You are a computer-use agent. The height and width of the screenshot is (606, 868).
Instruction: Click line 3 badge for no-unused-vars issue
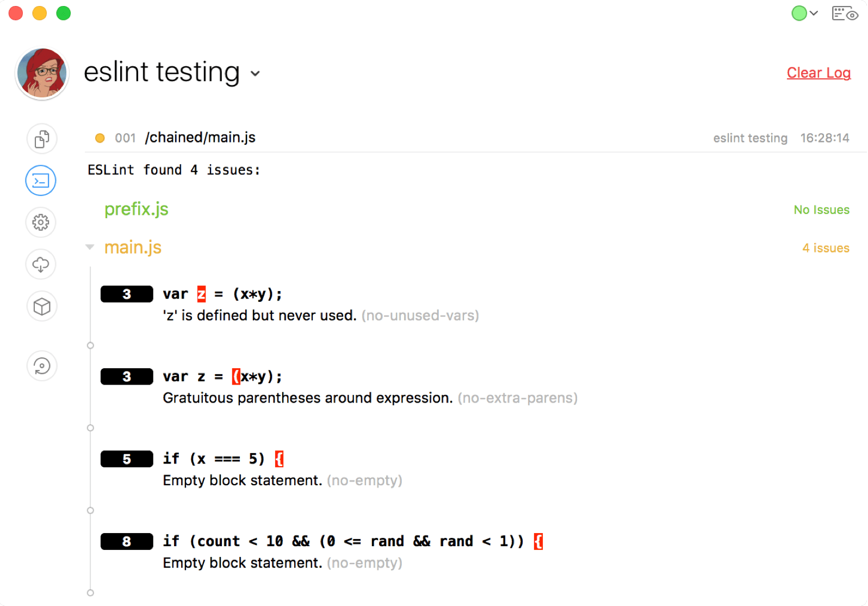coord(127,294)
